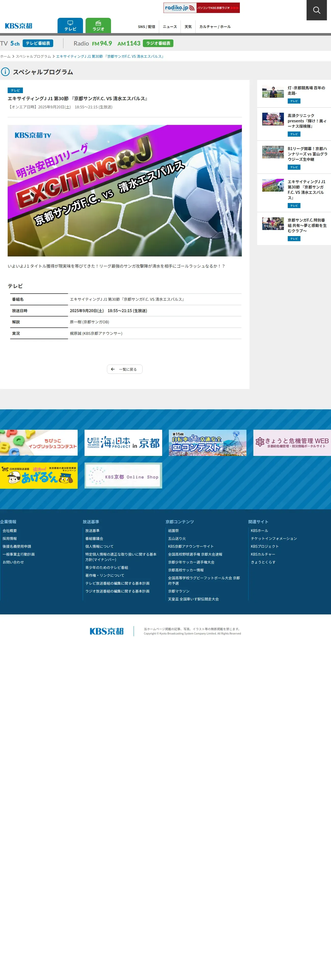Open sidebar link 高須クリニック presents 輝け!美ィーナス探検隊
The width and height of the screenshot is (331, 980).
tap(307, 121)
